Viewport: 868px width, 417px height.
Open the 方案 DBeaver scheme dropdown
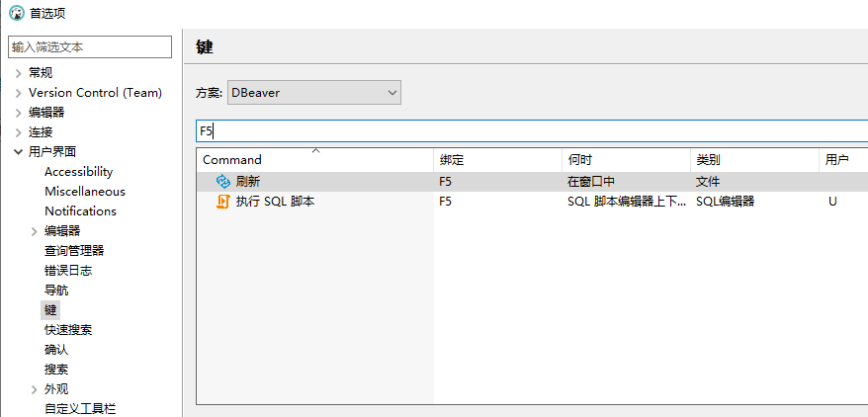[x=313, y=92]
